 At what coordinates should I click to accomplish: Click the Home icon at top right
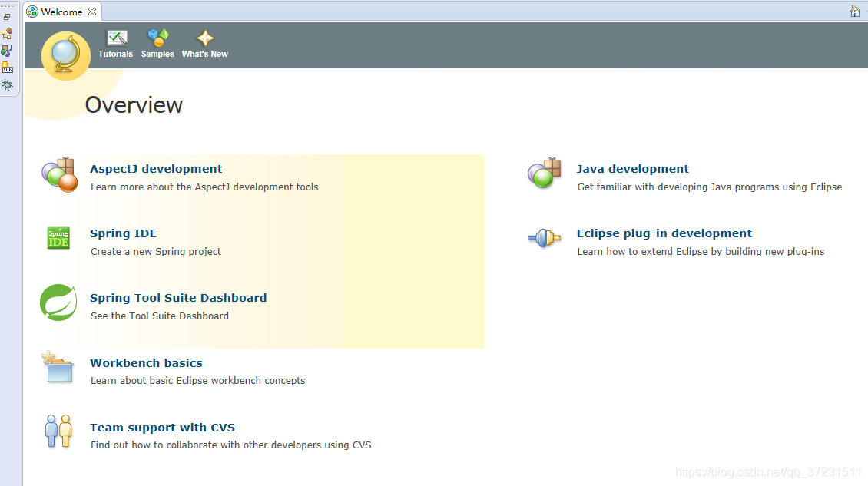click(x=855, y=11)
